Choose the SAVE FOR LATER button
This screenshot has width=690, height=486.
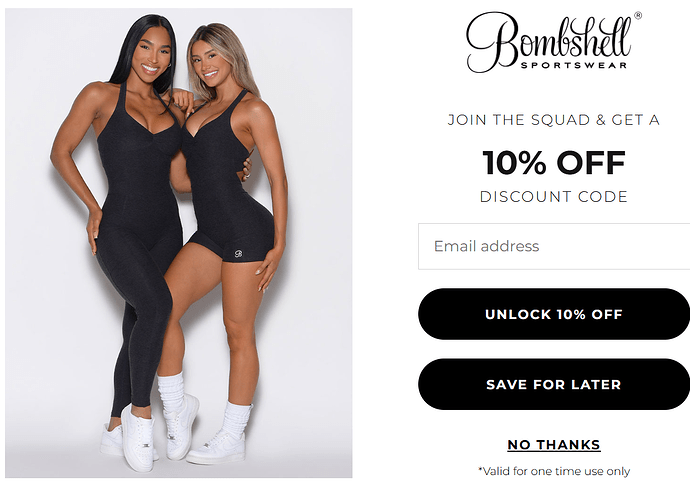[x=554, y=384]
